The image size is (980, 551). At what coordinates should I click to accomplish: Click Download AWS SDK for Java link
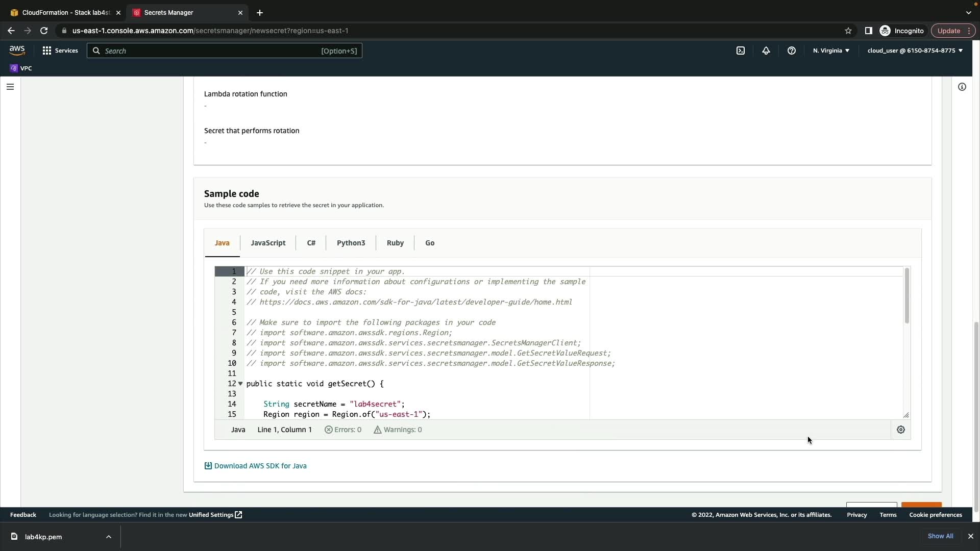pyautogui.click(x=260, y=466)
